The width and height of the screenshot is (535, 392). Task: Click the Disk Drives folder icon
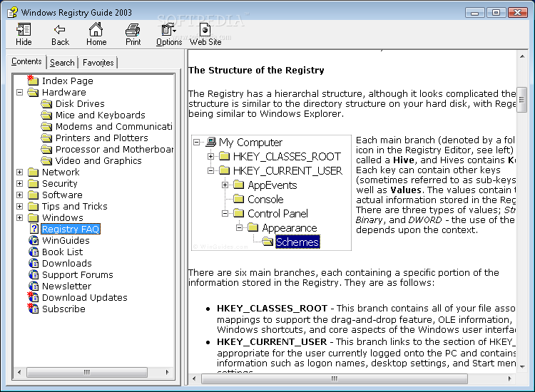[x=46, y=103]
